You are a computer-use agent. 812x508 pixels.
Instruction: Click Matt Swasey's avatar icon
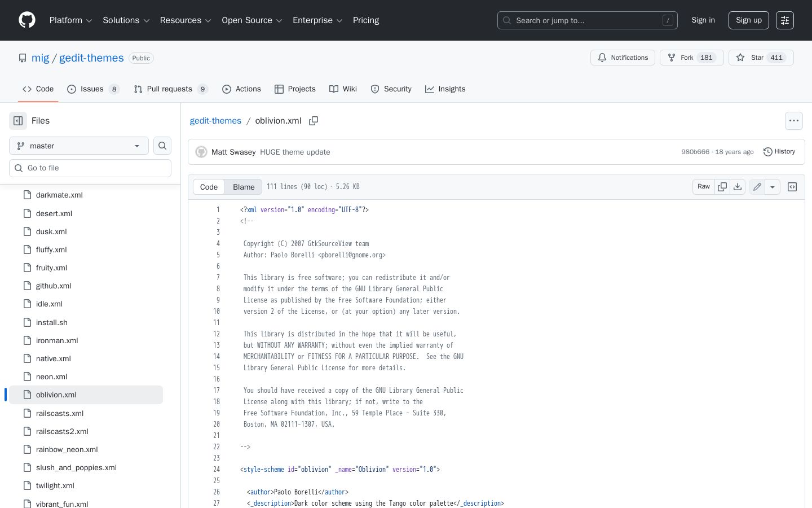pos(201,152)
